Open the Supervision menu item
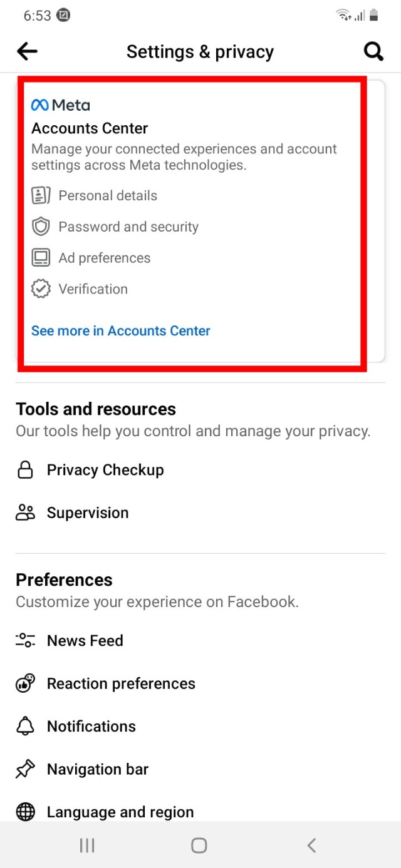Image resolution: width=401 pixels, height=868 pixels. [88, 513]
